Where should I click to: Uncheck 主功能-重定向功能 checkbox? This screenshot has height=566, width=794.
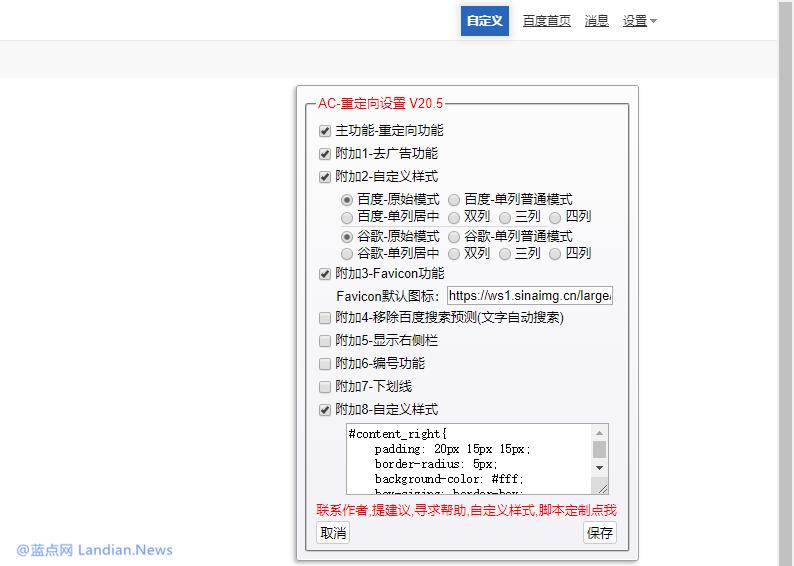coord(325,131)
